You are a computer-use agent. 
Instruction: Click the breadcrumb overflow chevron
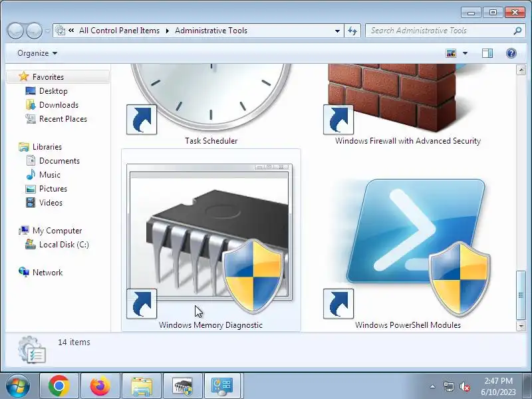71,30
